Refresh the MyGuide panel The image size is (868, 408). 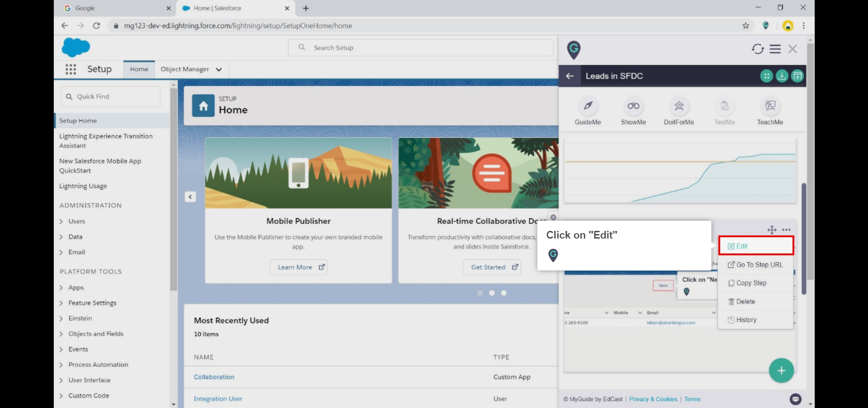click(x=758, y=49)
